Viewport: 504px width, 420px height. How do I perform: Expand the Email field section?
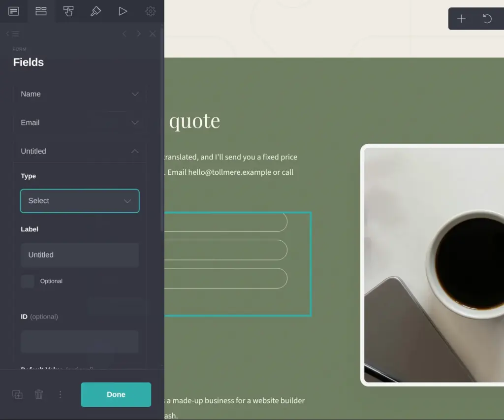(80, 123)
